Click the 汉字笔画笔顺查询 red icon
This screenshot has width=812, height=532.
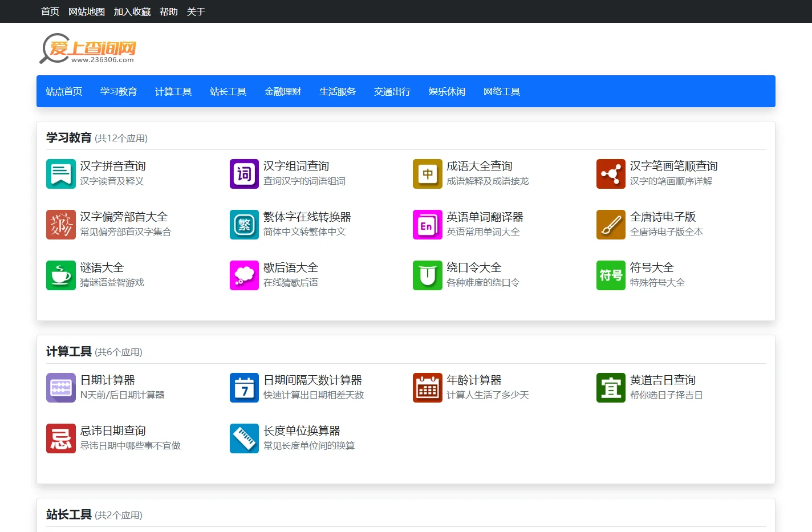[x=611, y=174]
